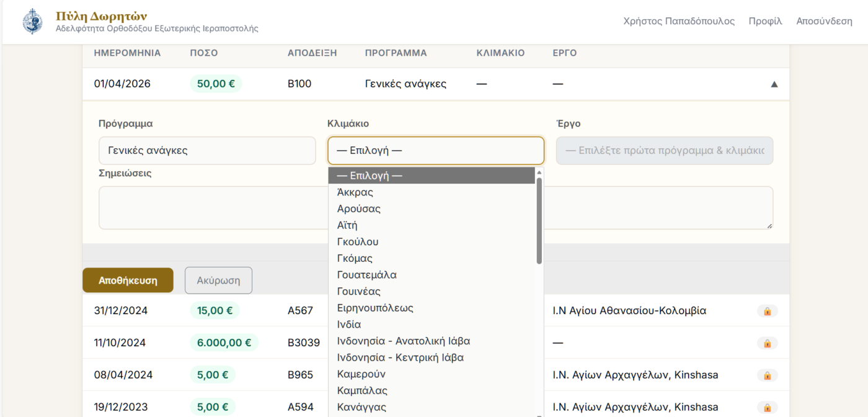The height and width of the screenshot is (417, 868).
Task: Click the disabled Έργο project field
Action: tap(664, 151)
